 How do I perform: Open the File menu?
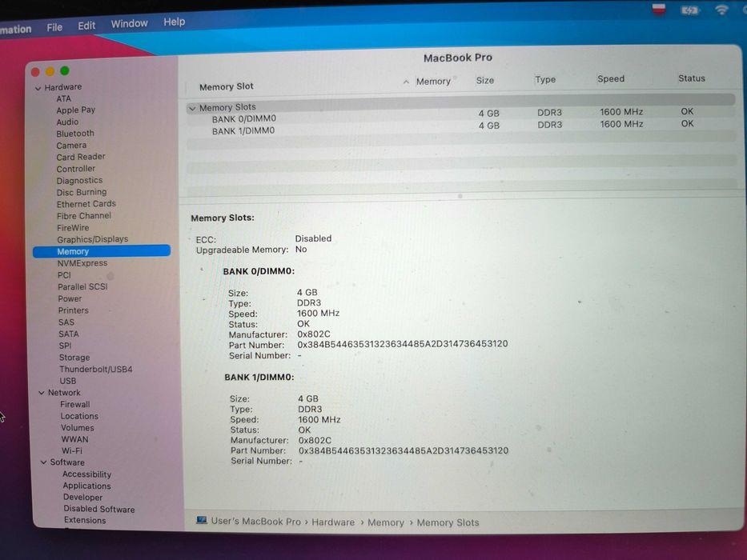coord(54,27)
